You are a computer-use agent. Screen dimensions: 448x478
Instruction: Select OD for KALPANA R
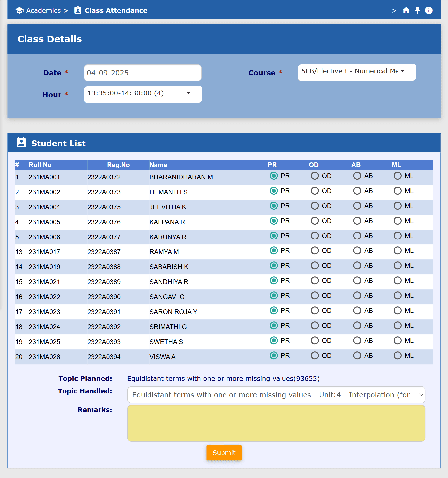(315, 221)
